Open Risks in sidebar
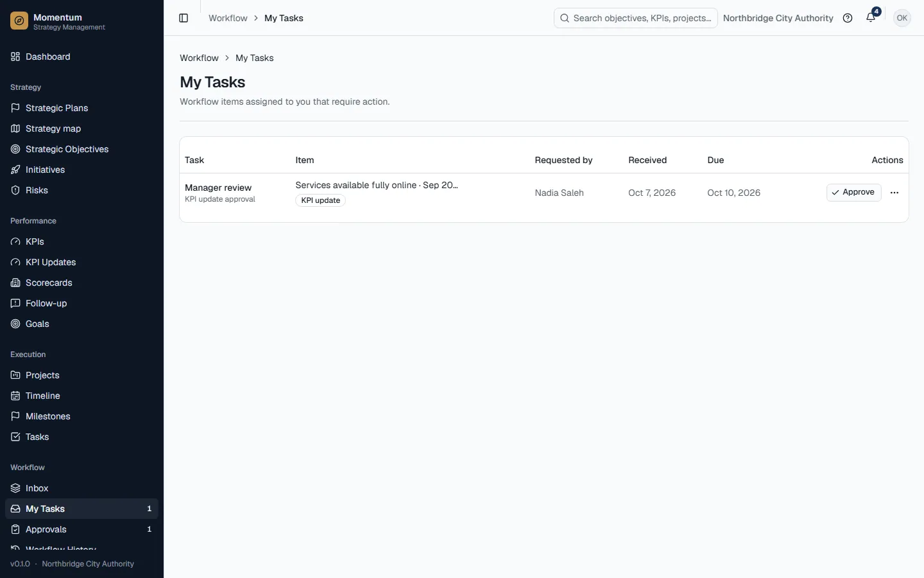Image resolution: width=924 pixels, height=578 pixels. 81,190
